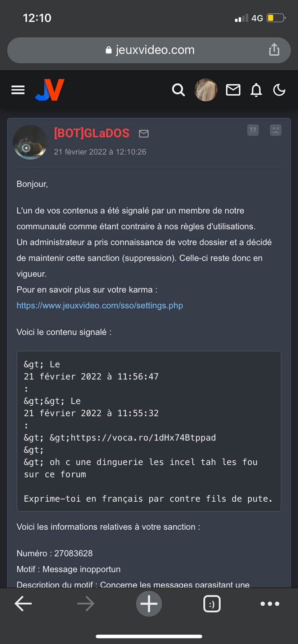Open the hamburger navigation menu
The width and height of the screenshot is (298, 644).
tap(18, 90)
